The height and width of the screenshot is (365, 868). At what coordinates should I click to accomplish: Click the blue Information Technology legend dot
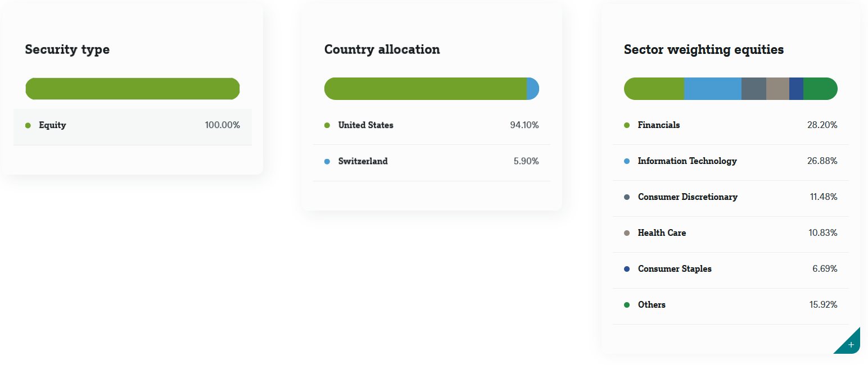pos(627,161)
